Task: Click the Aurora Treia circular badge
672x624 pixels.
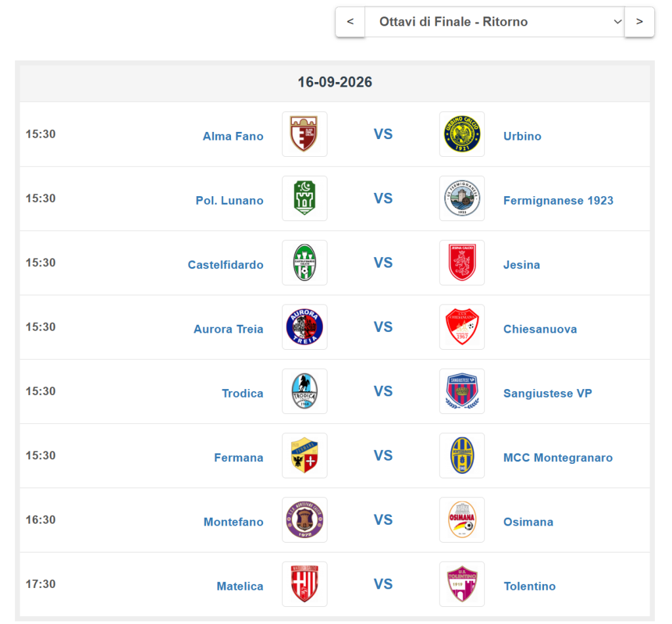Action: click(304, 327)
